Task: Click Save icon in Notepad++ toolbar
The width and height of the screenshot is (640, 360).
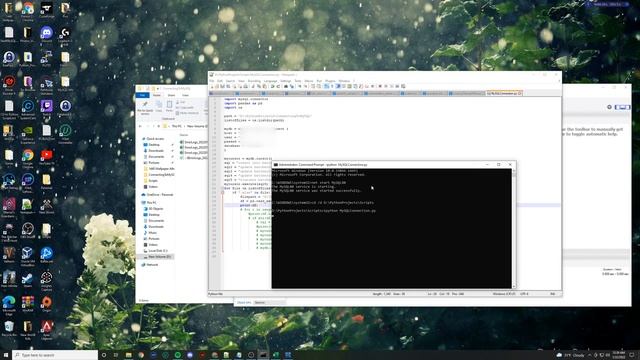Action: (x=222, y=87)
